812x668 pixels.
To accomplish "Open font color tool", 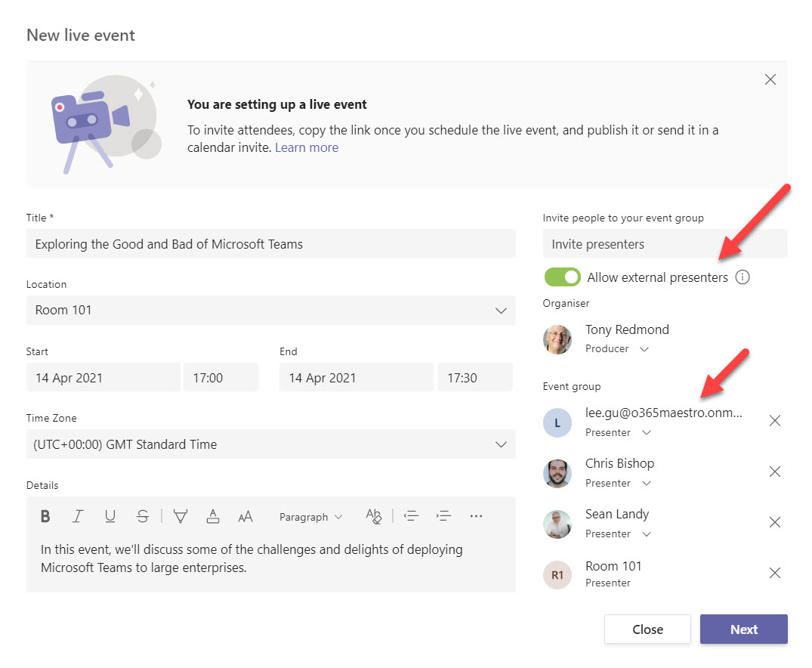I will tap(213, 516).
